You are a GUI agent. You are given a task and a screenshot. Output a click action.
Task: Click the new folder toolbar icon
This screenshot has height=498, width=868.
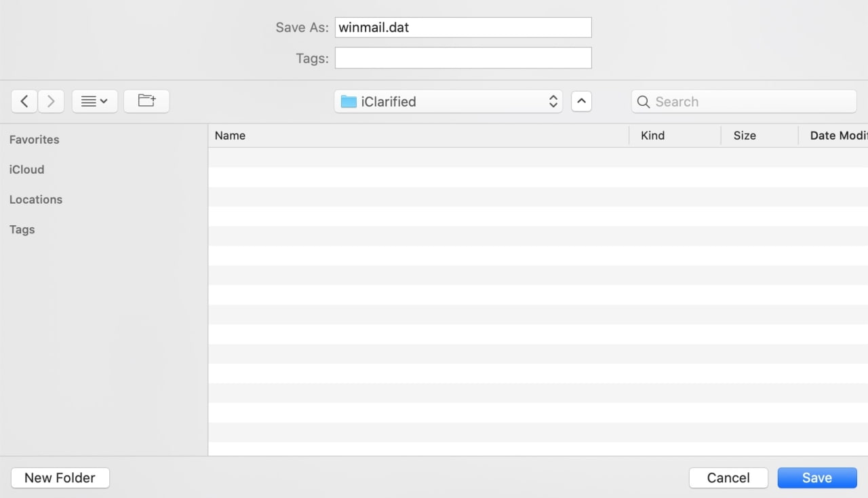[x=146, y=100]
